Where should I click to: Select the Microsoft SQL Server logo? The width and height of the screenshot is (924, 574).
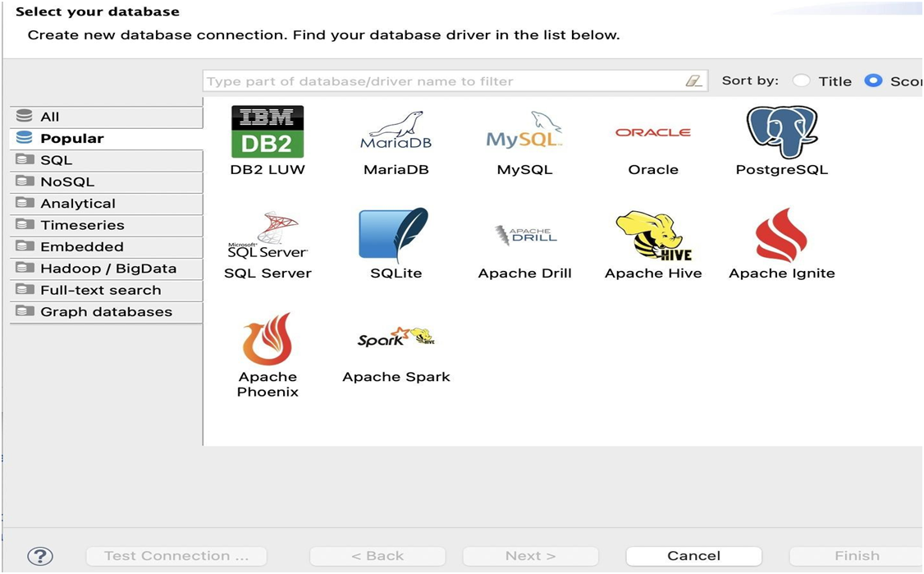pyautogui.click(x=268, y=235)
